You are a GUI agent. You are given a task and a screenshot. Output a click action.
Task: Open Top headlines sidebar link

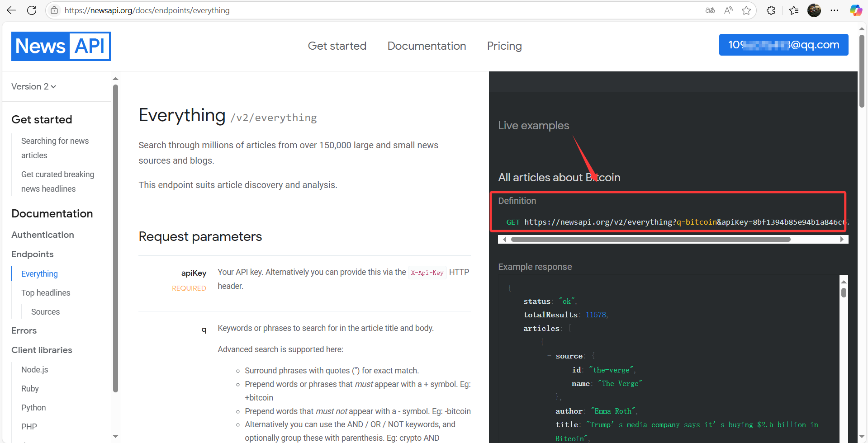pos(46,293)
